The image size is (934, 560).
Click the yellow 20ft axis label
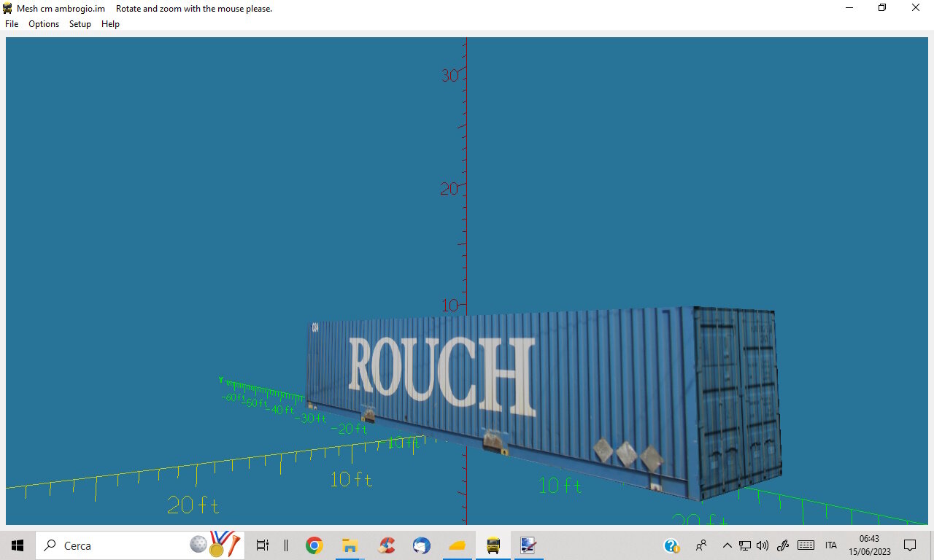pyautogui.click(x=193, y=505)
